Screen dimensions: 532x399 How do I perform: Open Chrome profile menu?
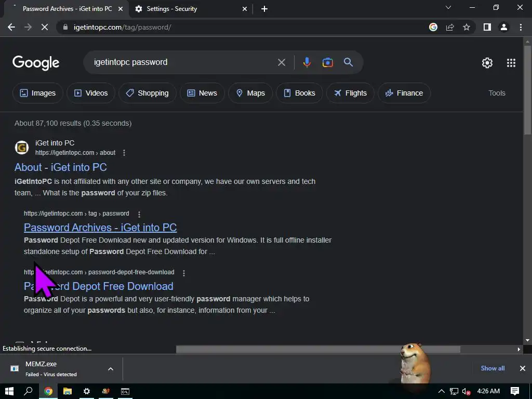[504, 27]
